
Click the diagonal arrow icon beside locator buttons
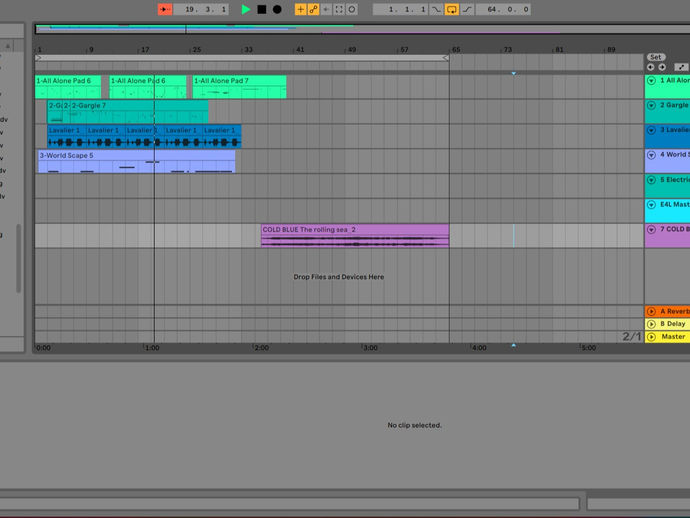tap(681, 67)
